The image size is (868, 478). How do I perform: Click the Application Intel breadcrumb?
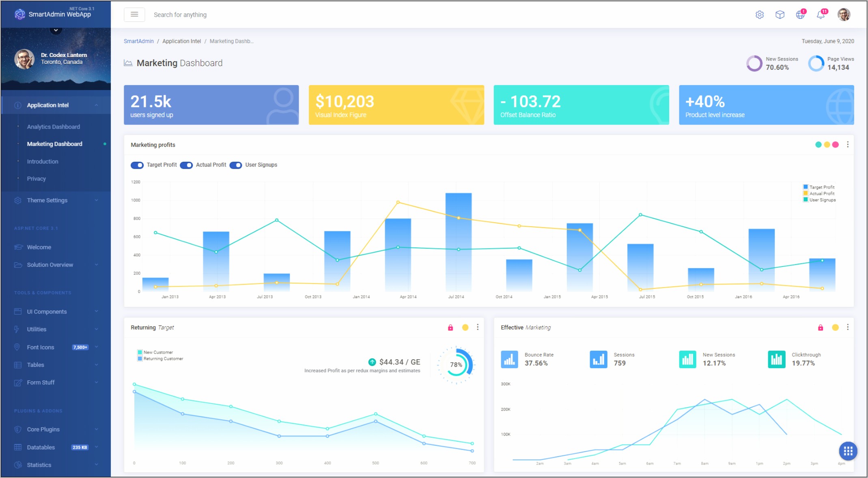pyautogui.click(x=181, y=41)
